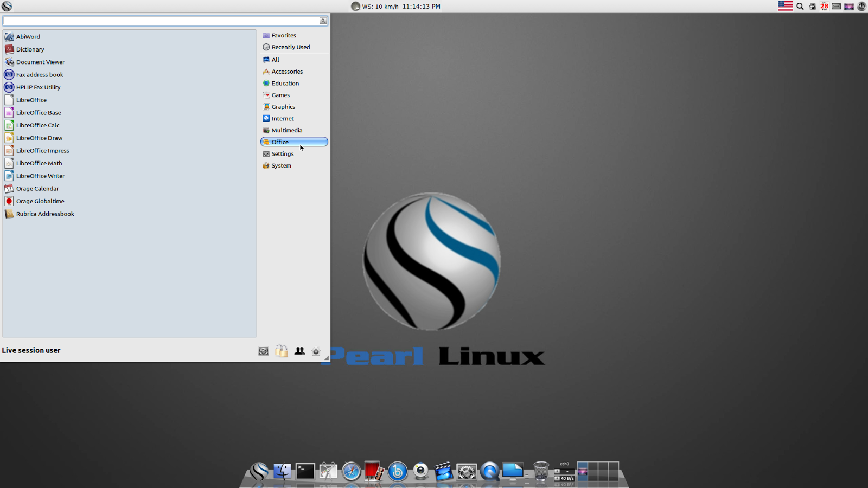Select the Graphics category
Image resolution: width=868 pixels, height=488 pixels.
(x=294, y=107)
